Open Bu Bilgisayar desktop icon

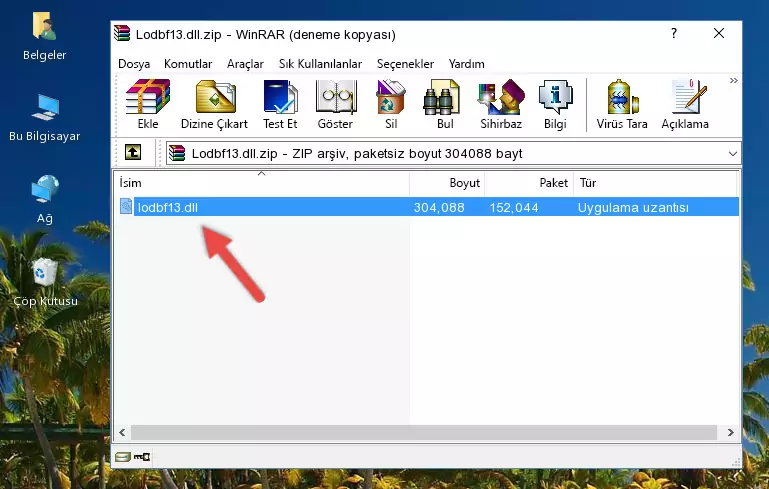(44, 118)
